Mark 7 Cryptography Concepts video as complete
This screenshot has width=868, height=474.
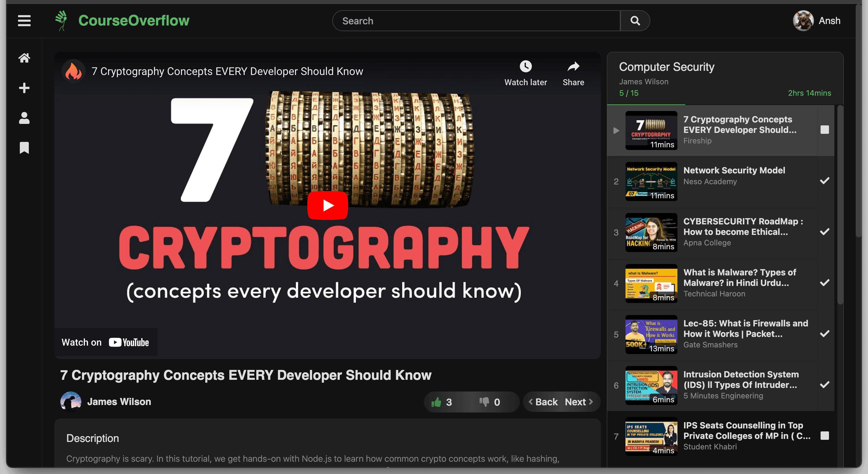point(824,130)
